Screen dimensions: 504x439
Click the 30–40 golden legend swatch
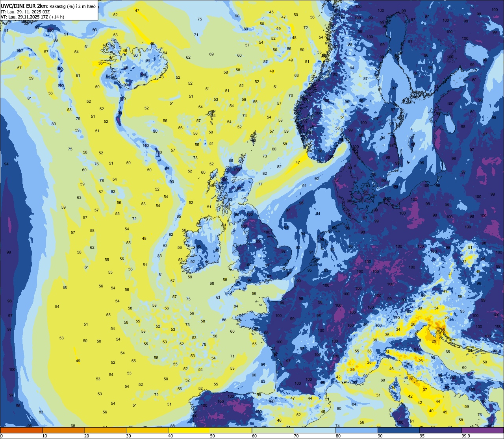click(x=147, y=430)
